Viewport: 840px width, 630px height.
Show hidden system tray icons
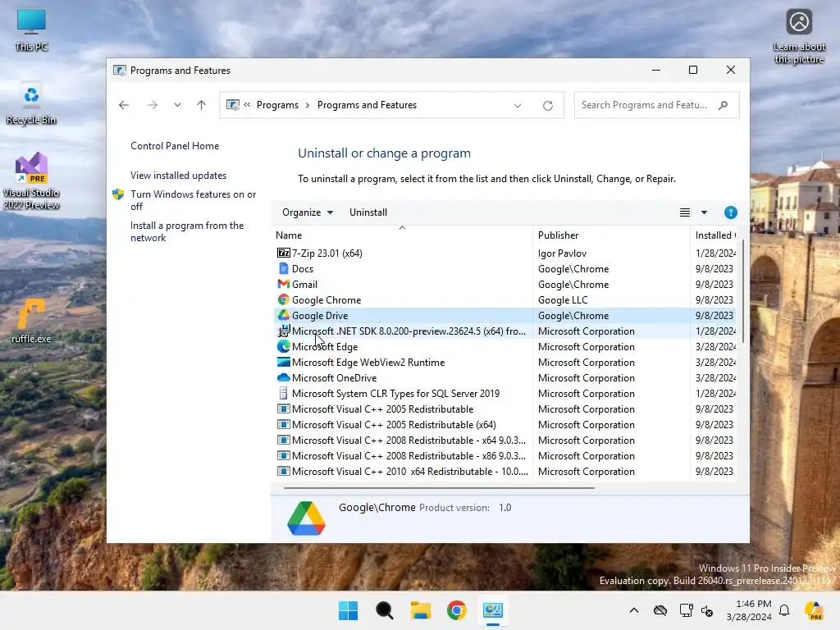coord(634,610)
